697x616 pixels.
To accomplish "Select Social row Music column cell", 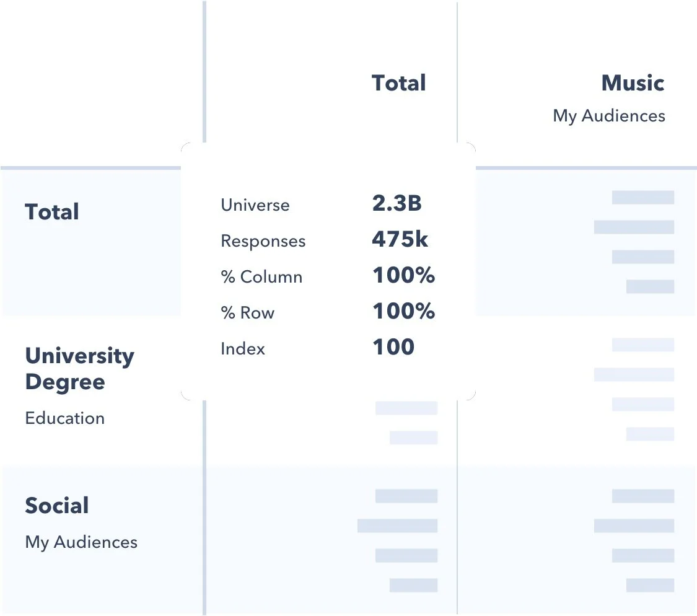I will click(x=577, y=540).
